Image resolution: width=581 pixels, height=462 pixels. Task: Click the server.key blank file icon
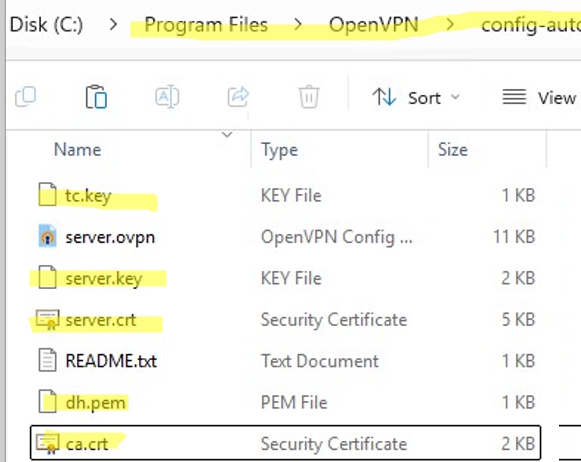pyautogui.click(x=47, y=277)
